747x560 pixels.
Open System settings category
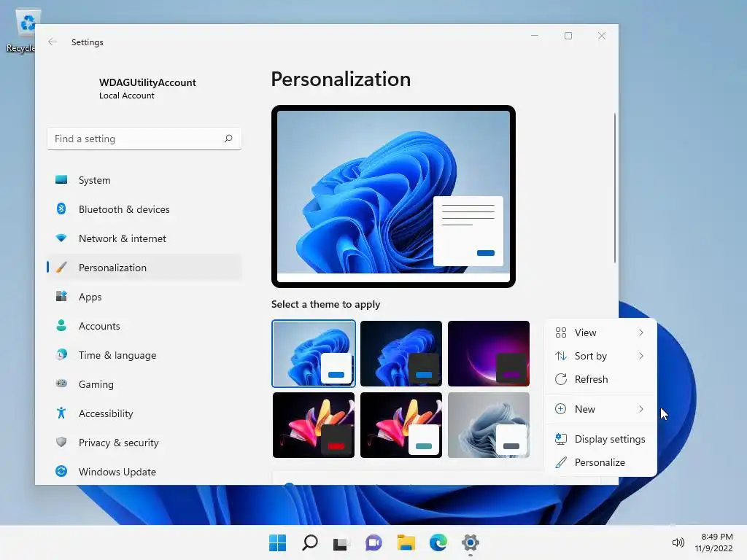point(144,180)
